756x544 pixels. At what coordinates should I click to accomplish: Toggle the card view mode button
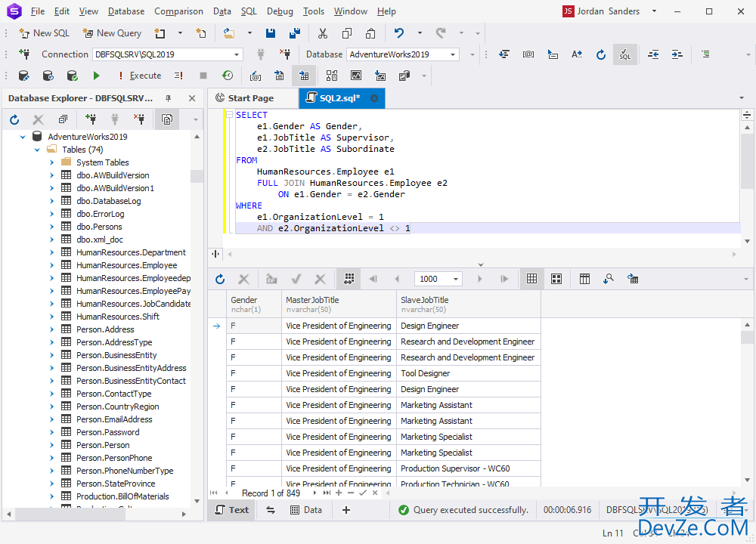click(556, 279)
